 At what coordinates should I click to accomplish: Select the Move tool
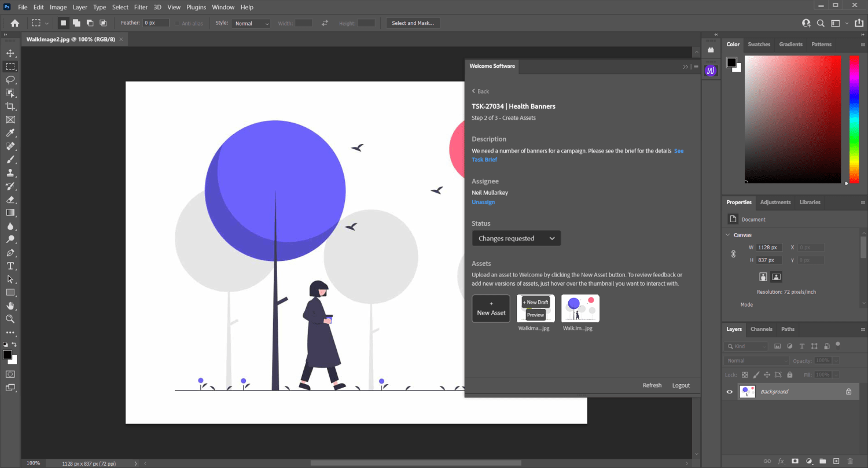9,53
